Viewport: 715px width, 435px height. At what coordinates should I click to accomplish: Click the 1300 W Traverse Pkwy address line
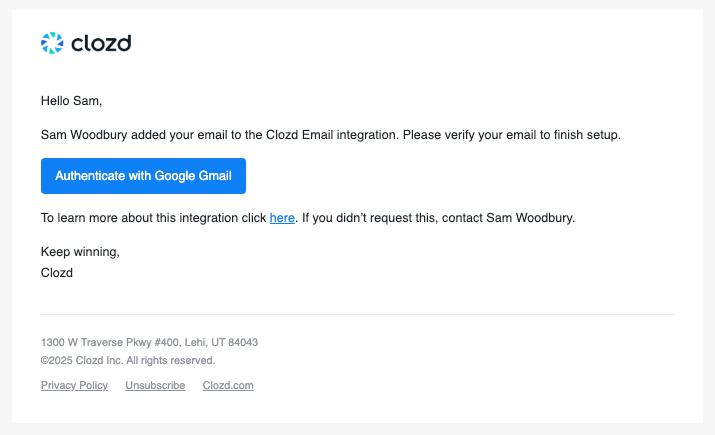pos(149,342)
